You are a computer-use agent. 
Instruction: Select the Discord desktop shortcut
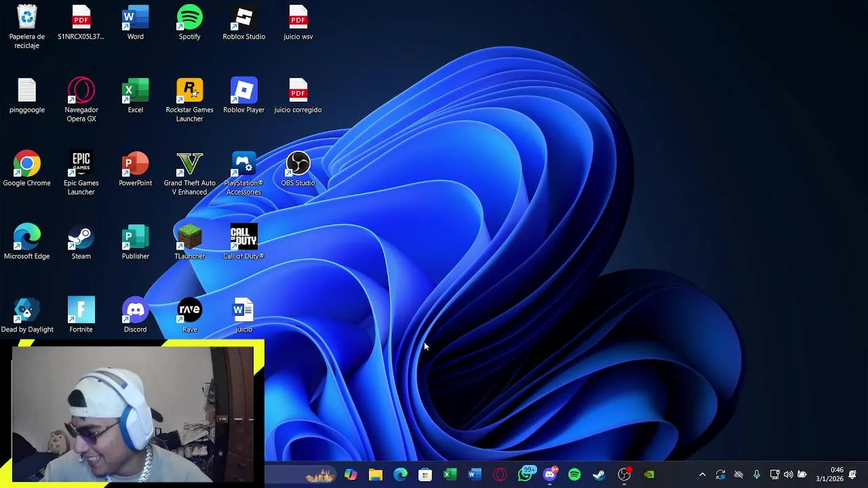point(136,314)
